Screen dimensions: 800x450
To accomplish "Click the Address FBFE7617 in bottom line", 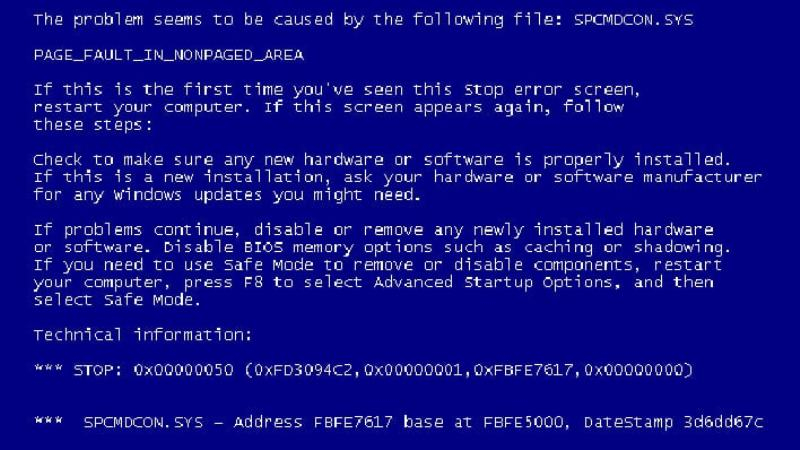I will pyautogui.click(x=313, y=422).
